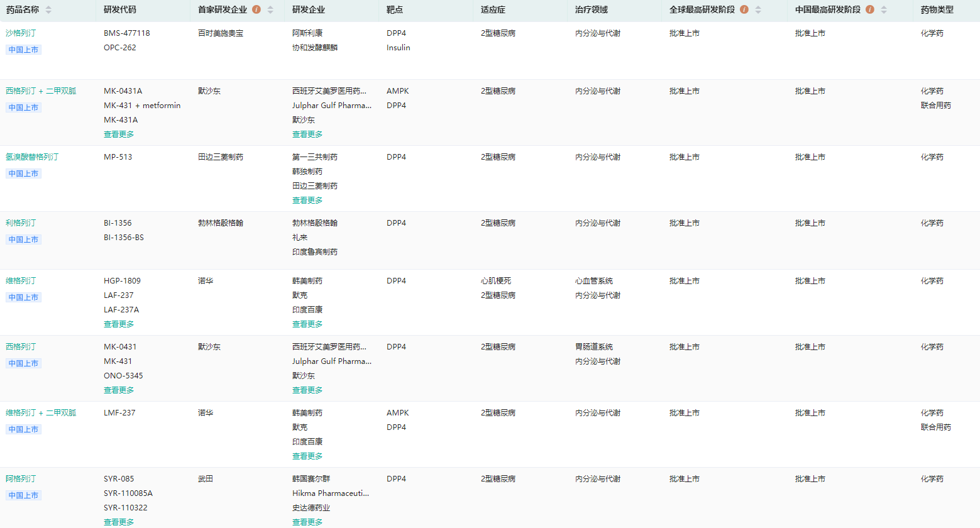Open the 沙格列汀 drug page
Viewport: 980px width, 528px height.
(21, 33)
